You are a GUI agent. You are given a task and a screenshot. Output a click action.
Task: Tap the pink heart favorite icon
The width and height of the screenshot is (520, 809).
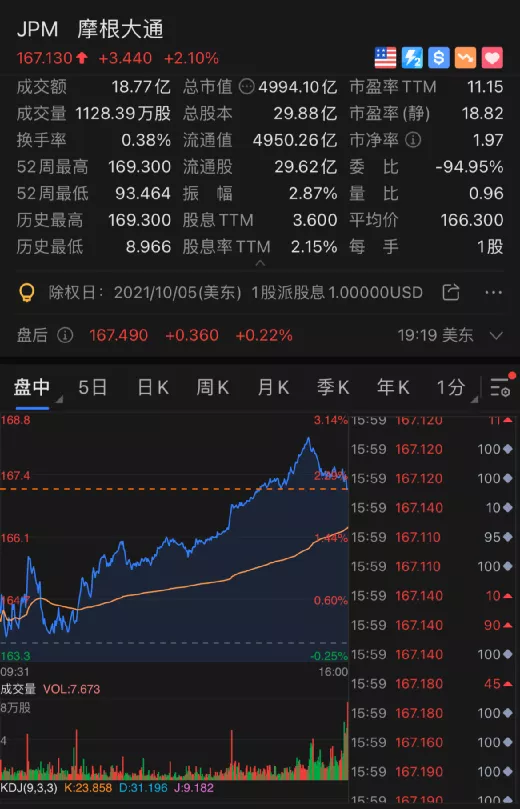pyautogui.click(x=492, y=58)
